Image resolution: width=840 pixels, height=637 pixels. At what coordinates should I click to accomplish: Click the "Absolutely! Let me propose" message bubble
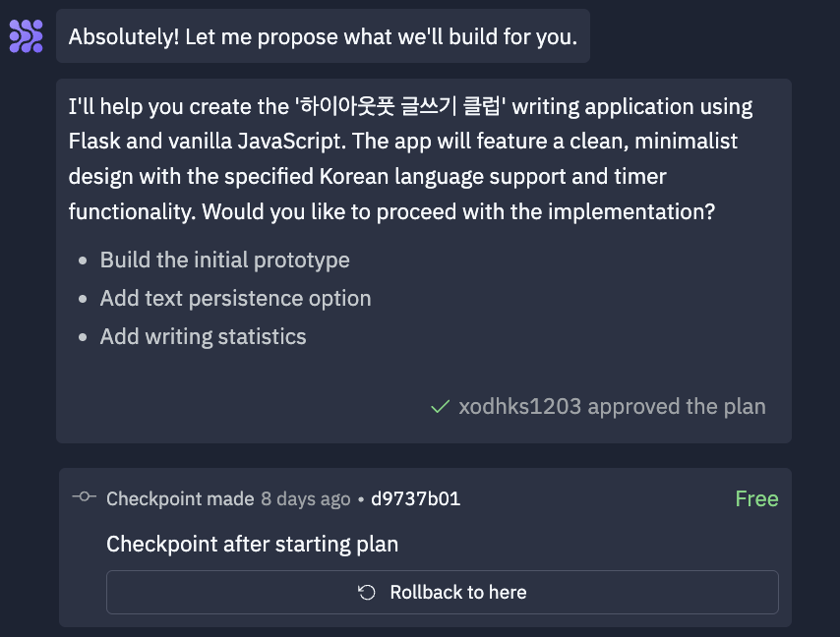(323, 37)
